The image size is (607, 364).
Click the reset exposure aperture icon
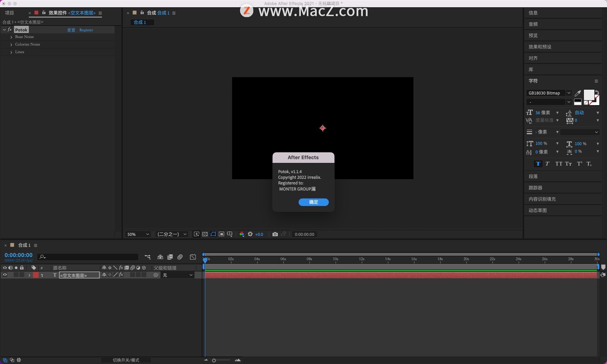pos(250,234)
